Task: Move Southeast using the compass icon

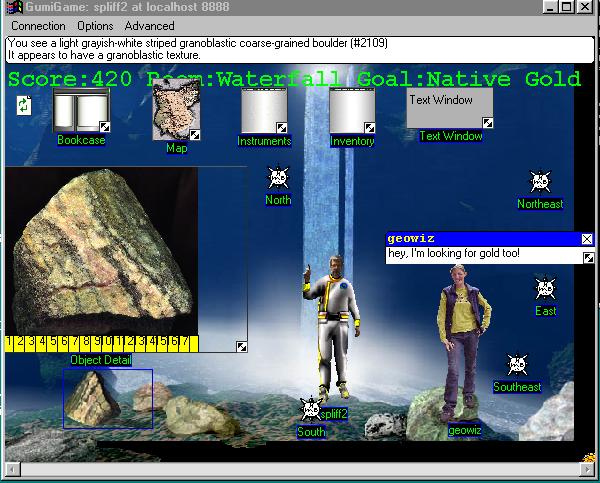Action: point(517,366)
